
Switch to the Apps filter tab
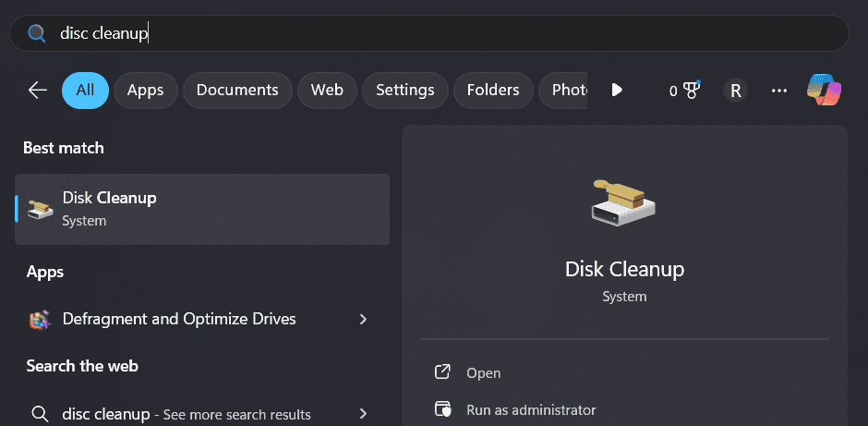[x=146, y=90]
